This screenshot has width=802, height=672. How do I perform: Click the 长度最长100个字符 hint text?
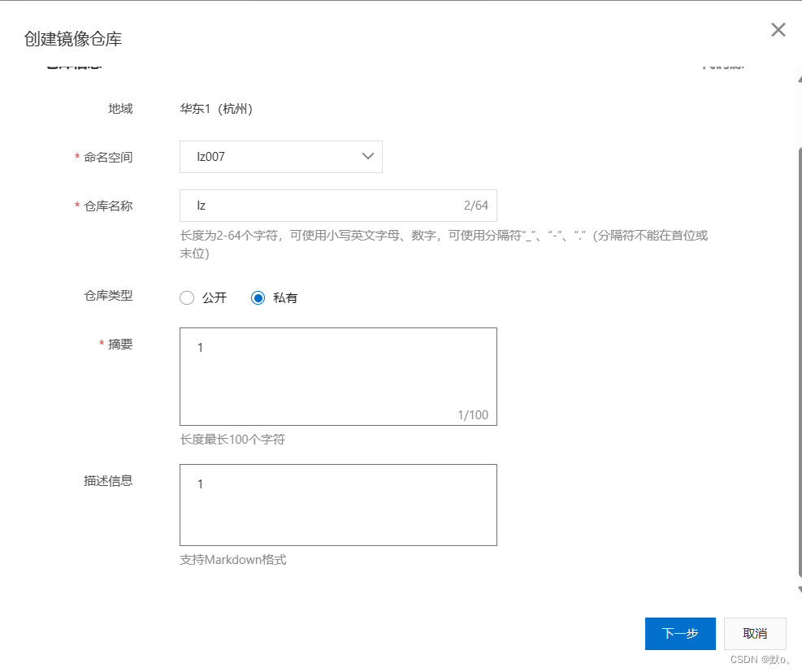pos(232,440)
